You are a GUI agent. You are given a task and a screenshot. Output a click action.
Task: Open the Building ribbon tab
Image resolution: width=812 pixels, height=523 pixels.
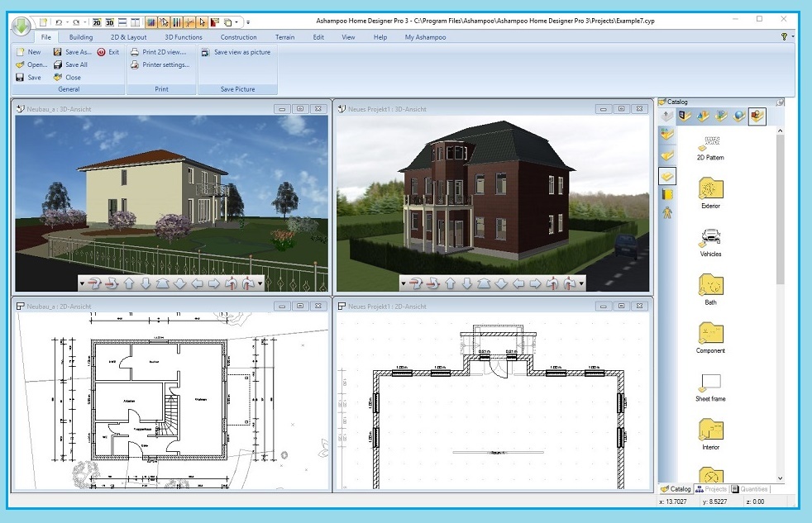[x=81, y=37]
